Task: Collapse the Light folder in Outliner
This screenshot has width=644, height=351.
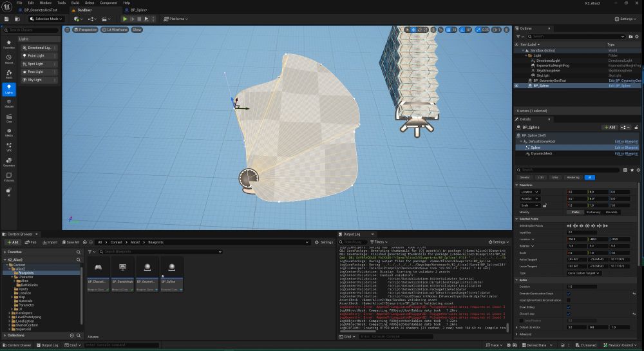Action: click(527, 55)
